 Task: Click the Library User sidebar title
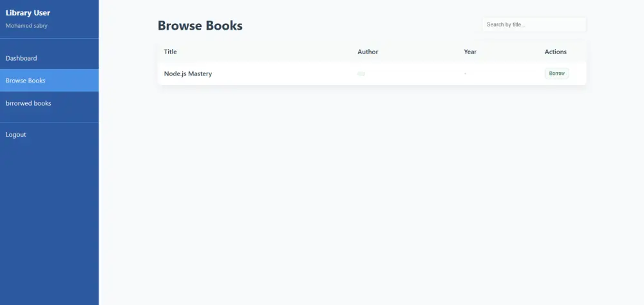[28, 13]
